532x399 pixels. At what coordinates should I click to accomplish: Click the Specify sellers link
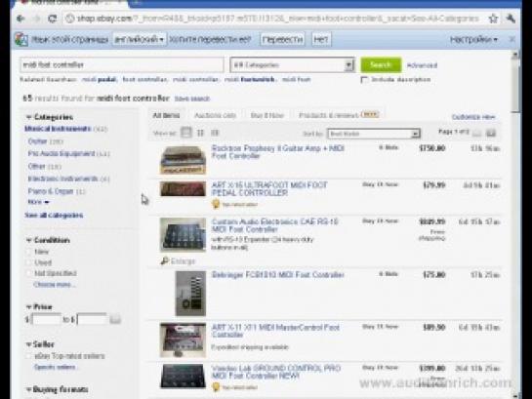[x=55, y=367]
